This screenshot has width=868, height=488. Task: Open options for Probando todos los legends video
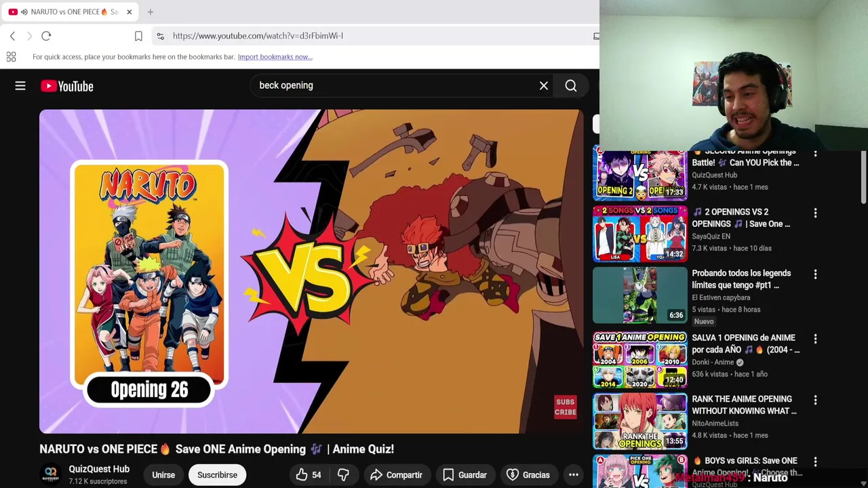click(x=815, y=274)
